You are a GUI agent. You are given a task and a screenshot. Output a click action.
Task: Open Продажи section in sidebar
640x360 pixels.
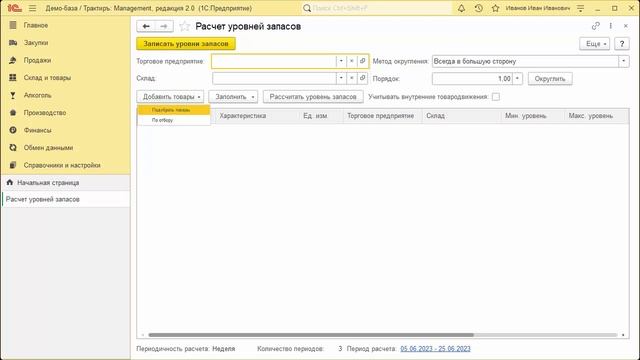(65, 60)
